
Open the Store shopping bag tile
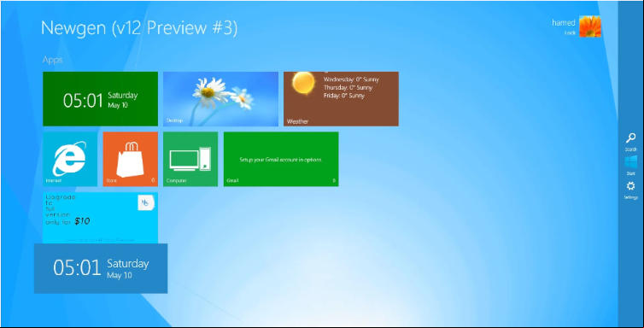click(130, 159)
